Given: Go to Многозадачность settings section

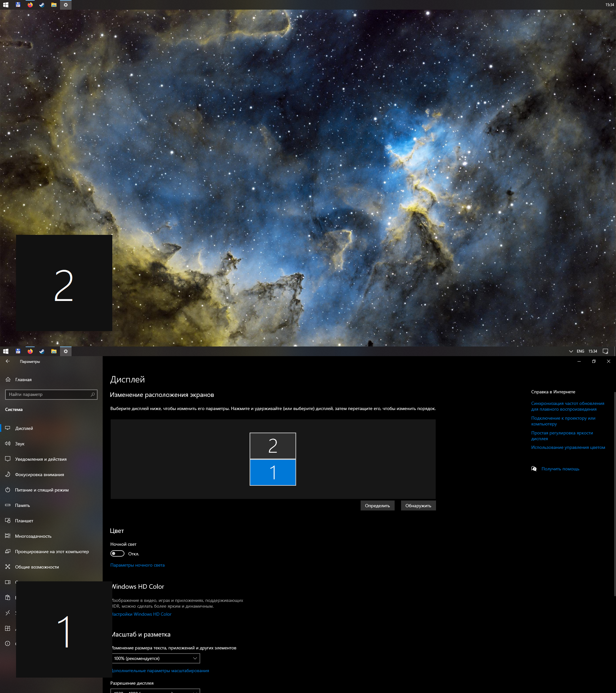Looking at the screenshot, I should [33, 536].
